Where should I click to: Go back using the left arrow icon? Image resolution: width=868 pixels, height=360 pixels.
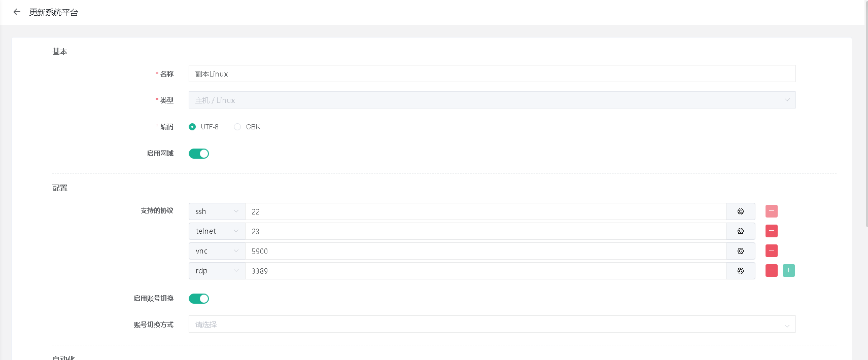click(17, 12)
